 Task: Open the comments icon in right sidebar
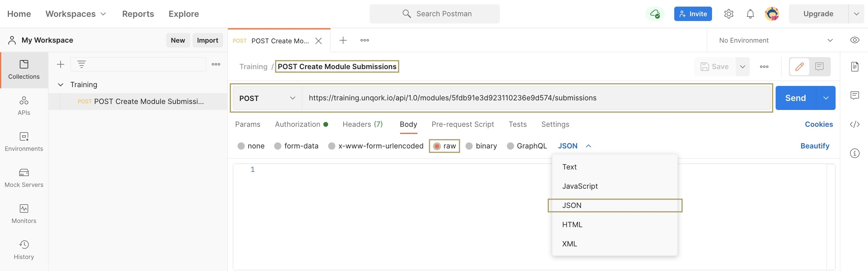[855, 96]
